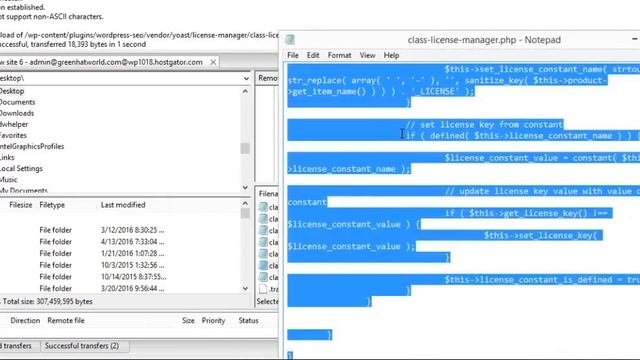Open the File menu in Notepad

click(293, 55)
